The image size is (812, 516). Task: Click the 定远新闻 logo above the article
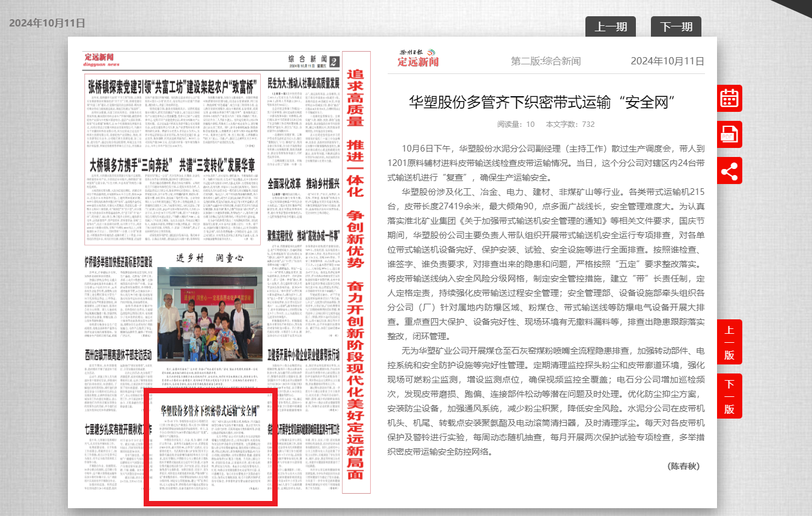click(x=419, y=58)
